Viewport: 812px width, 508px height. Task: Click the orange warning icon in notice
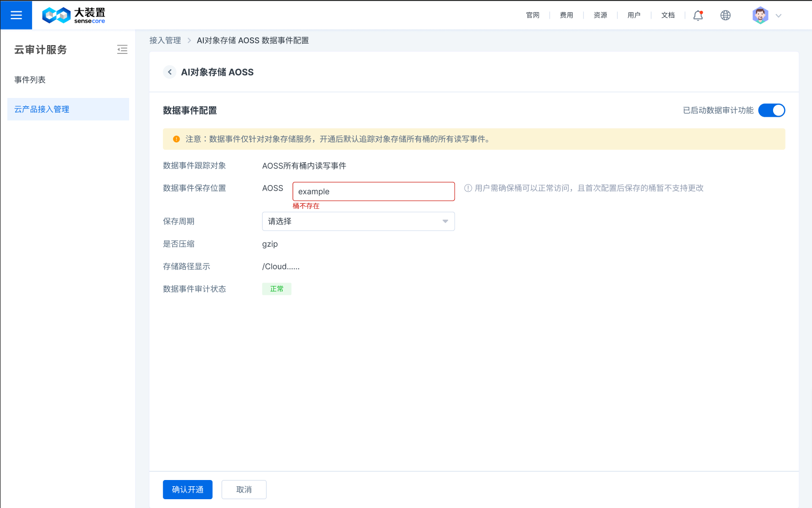176,139
